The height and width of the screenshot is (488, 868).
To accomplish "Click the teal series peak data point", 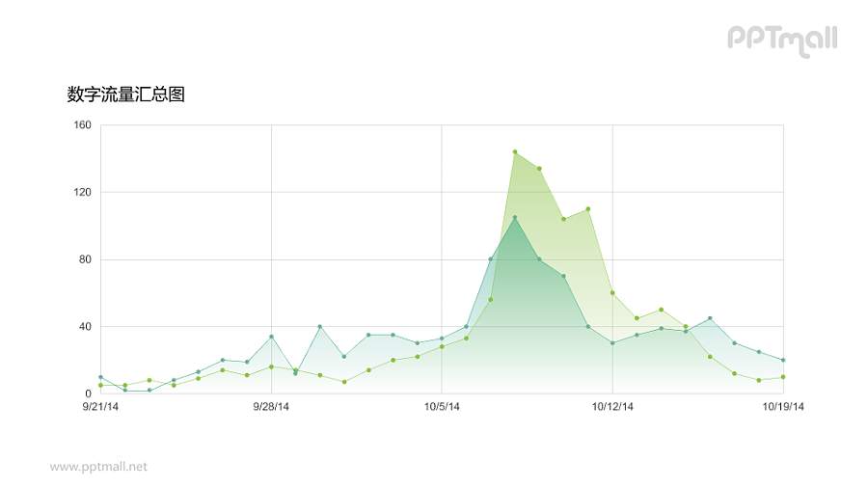I will click(x=515, y=217).
